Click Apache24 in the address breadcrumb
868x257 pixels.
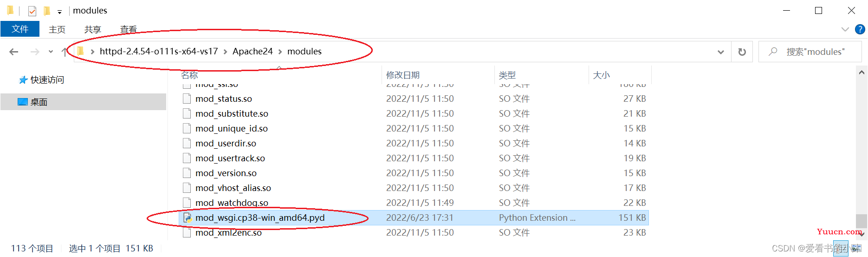(253, 51)
